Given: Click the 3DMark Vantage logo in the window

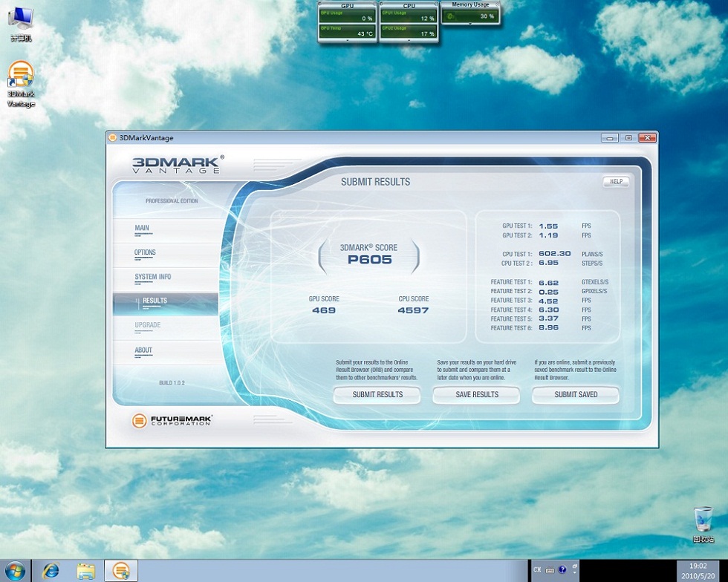Looking at the screenshot, I should (x=177, y=164).
